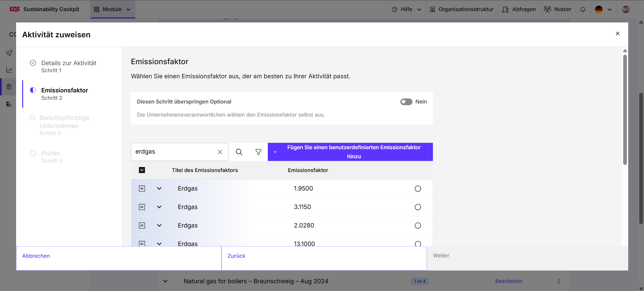Open the Module dropdown menu

[112, 9]
